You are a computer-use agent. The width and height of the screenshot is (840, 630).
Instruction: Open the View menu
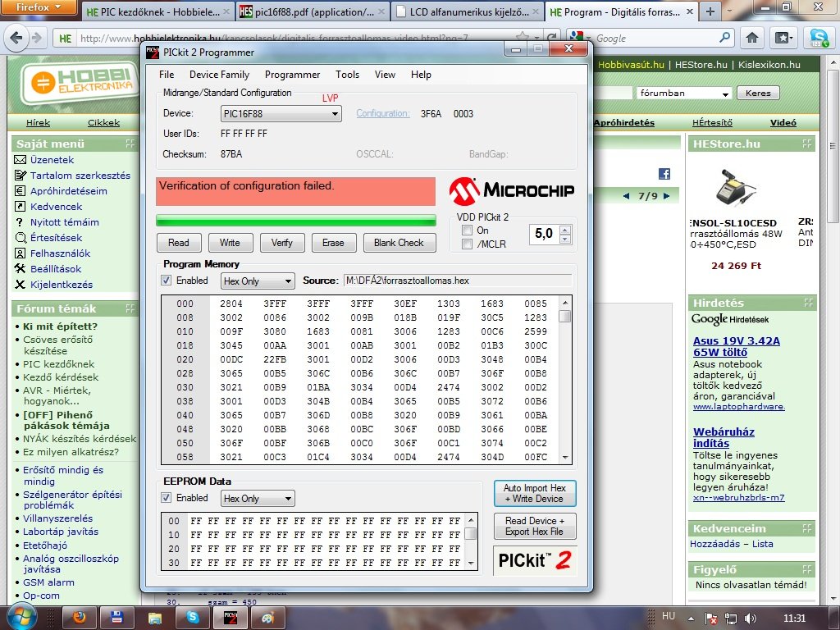pyautogui.click(x=385, y=75)
